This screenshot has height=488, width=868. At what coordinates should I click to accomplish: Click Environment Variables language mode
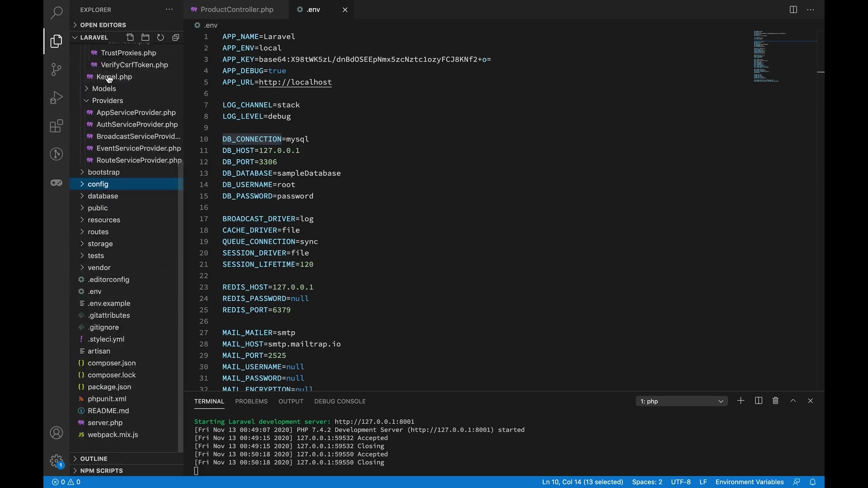(749, 482)
